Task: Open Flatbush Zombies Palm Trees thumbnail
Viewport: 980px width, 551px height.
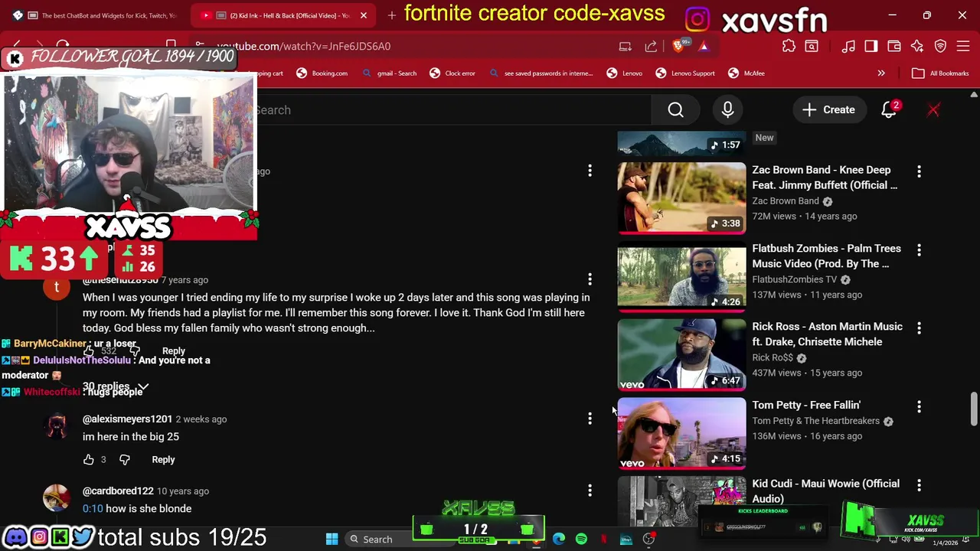Action: click(681, 276)
